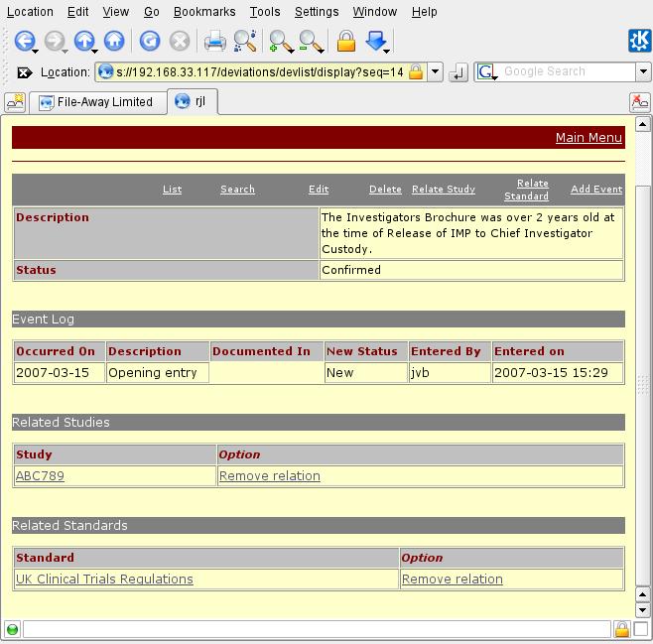Click the globe icon in location field
Image resolution: width=653 pixels, height=644 pixels.
tap(105, 71)
